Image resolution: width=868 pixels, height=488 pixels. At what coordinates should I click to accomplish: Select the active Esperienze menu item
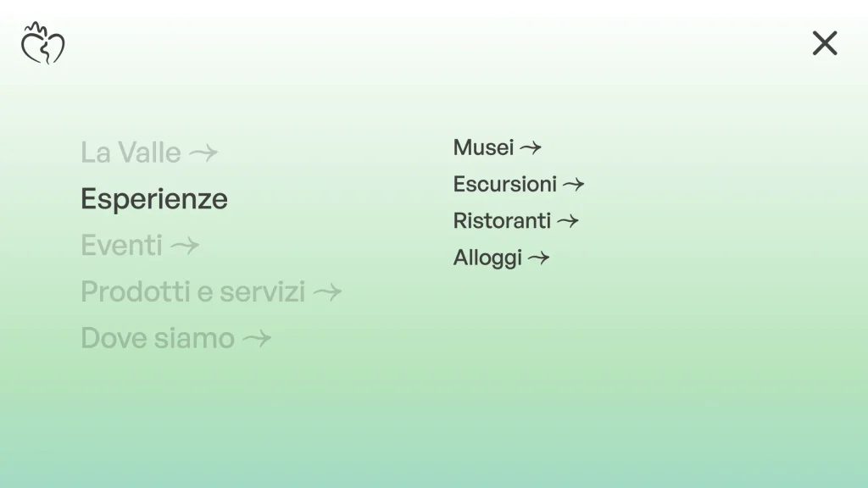click(154, 199)
